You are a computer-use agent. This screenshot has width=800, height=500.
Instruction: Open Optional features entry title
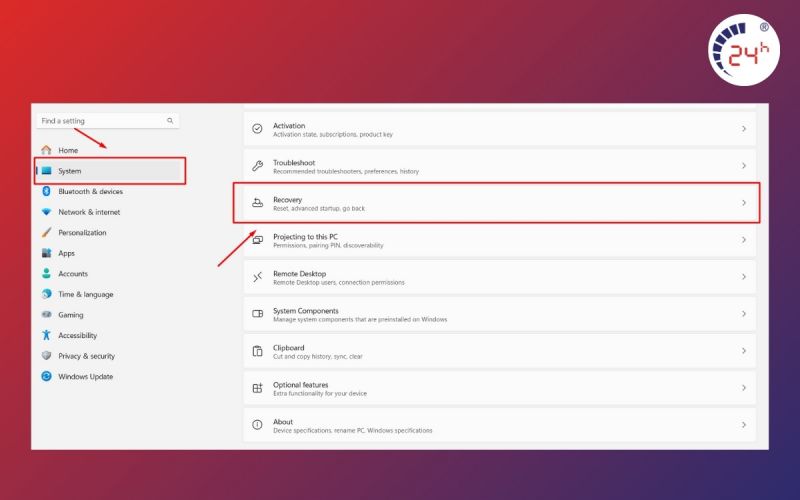(301, 385)
